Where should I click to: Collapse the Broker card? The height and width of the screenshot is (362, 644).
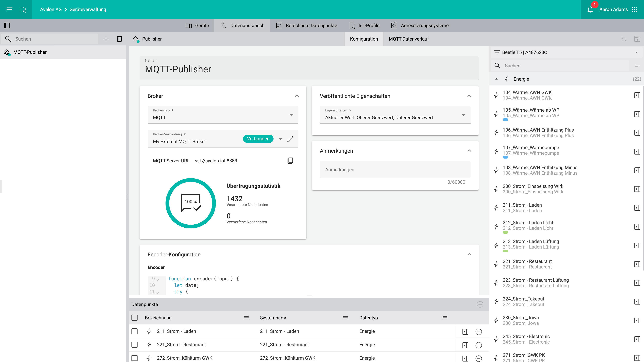[x=297, y=96]
